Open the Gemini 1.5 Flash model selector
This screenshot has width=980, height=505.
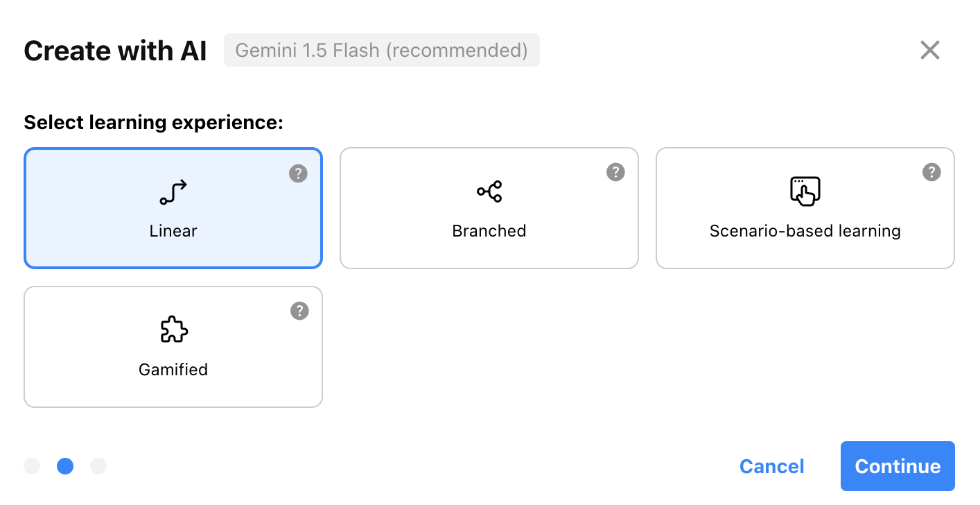(382, 51)
